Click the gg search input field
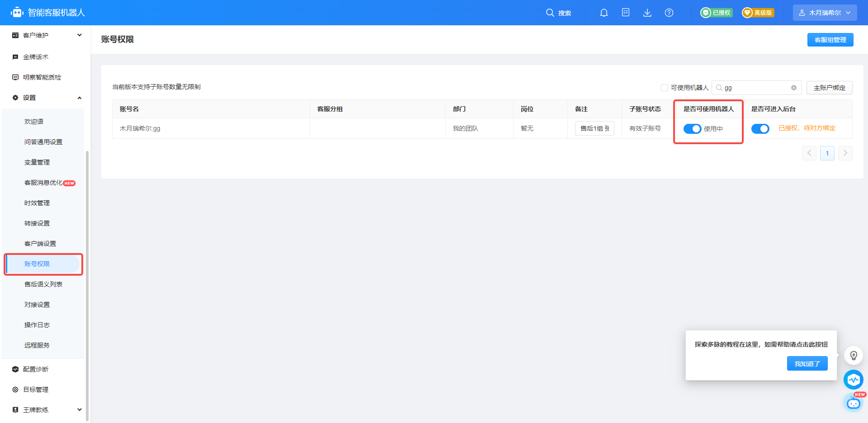Image resolution: width=868 pixels, height=423 pixels. 756,88
